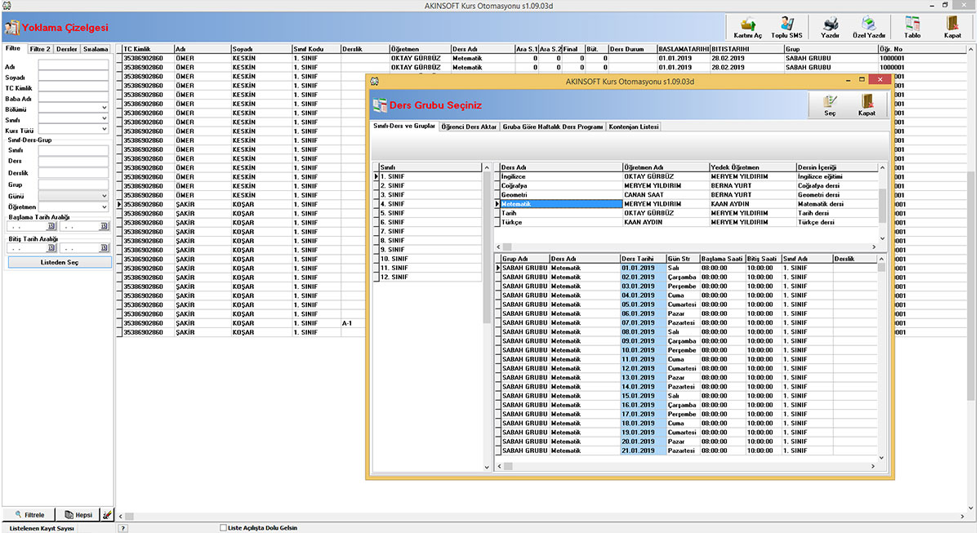
Task: Open the Kontenjan Listesi tab
Action: point(634,127)
